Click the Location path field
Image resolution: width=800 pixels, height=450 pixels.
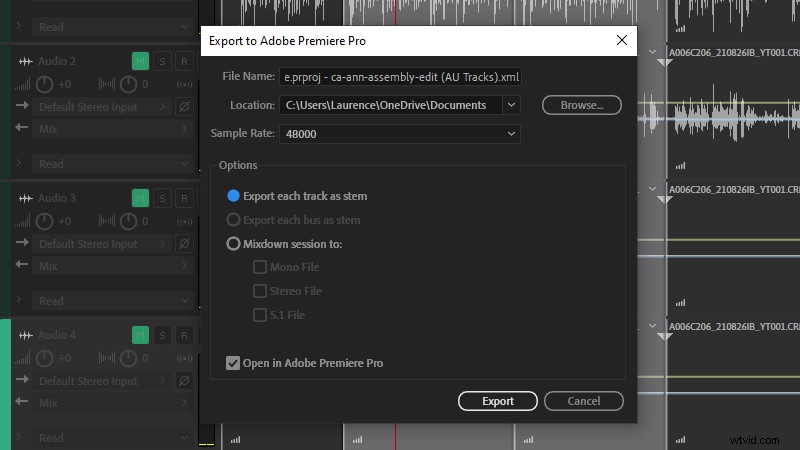click(x=391, y=105)
